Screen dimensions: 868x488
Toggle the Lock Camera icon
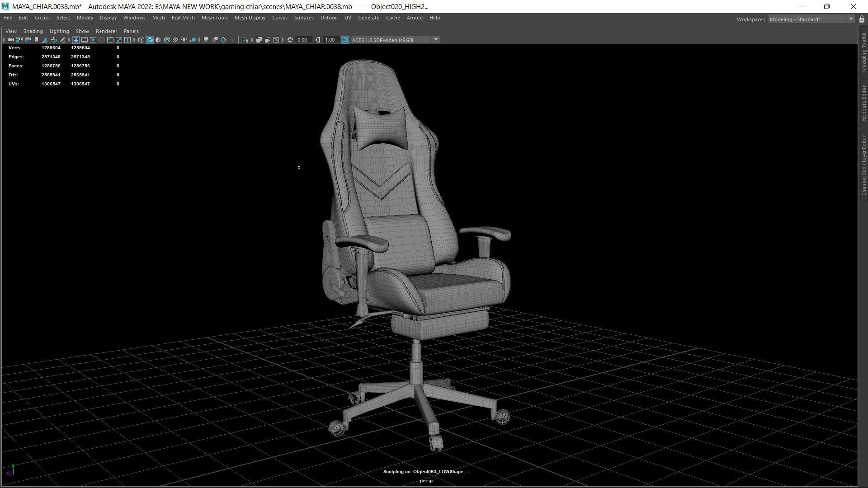[x=19, y=40]
